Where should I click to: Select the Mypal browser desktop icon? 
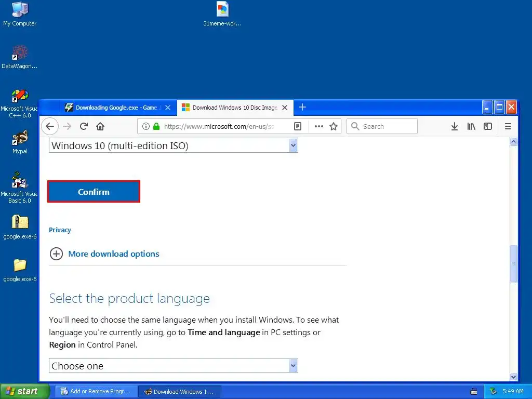(20, 142)
